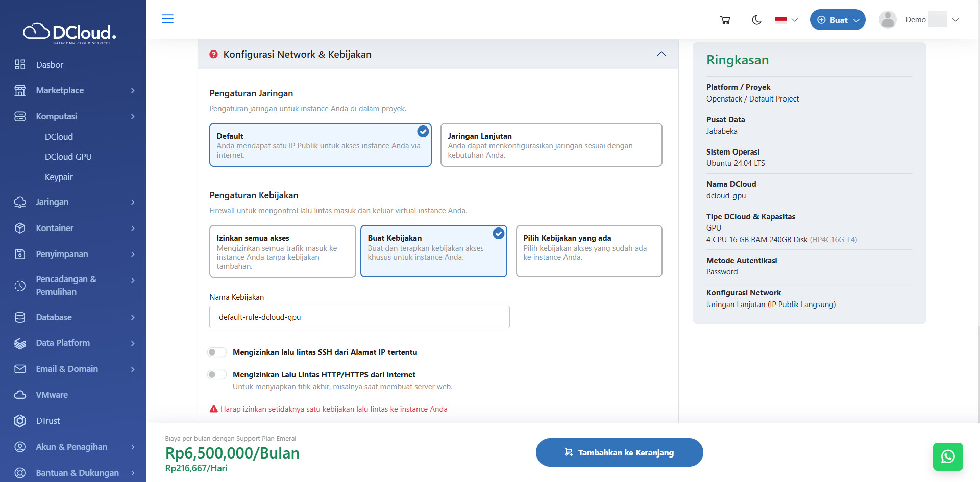Open the language flag dropdown
The image size is (980, 482).
786,20
